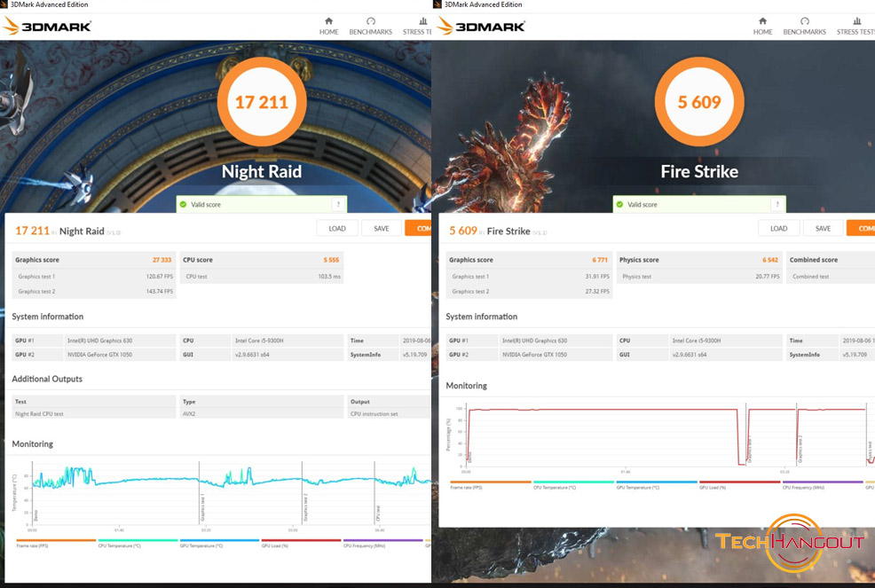Toggle GPU Load legend in Night Raid monitoring
This screenshot has width=875, height=588.
pos(302,543)
